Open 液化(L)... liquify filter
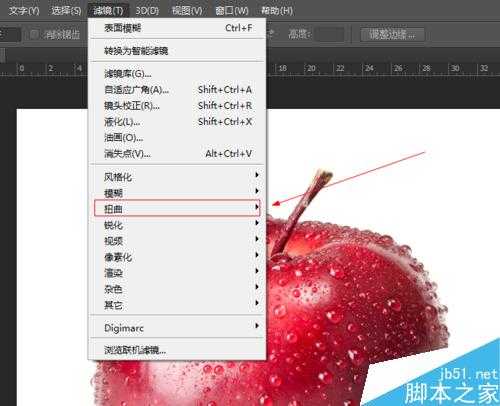Image resolution: width=500 pixels, height=406 pixels. [x=177, y=122]
